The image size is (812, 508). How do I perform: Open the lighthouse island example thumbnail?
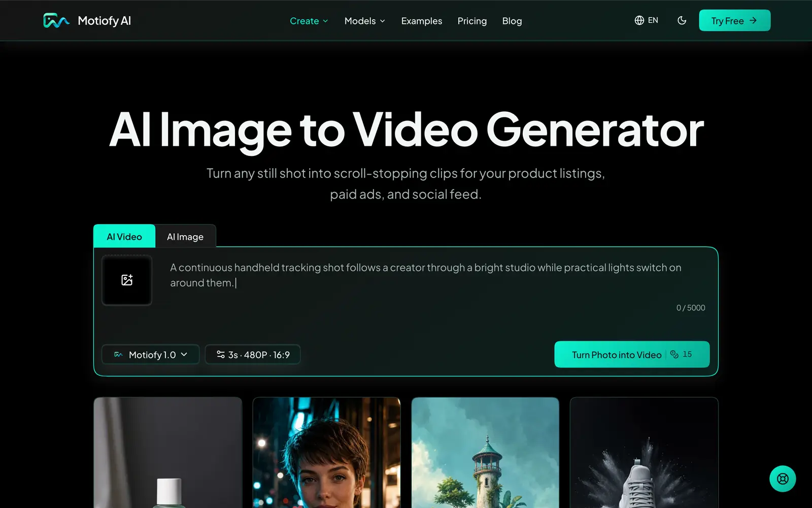point(485,453)
